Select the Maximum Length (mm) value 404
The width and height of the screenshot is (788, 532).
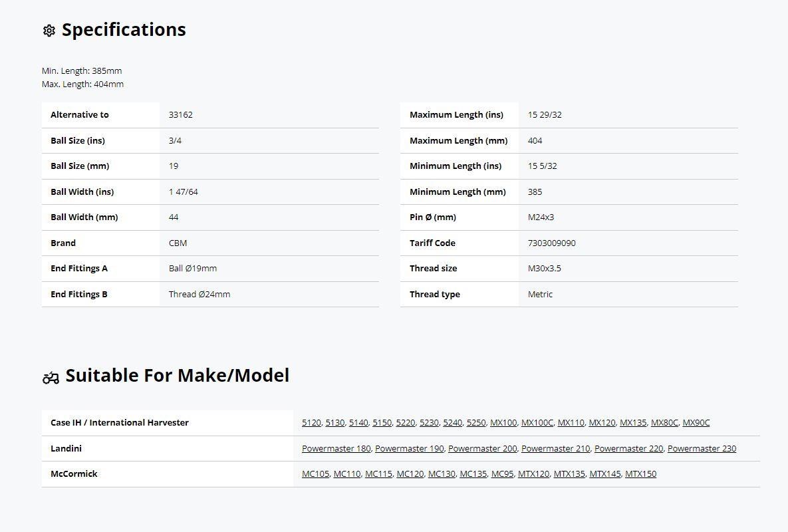click(535, 141)
